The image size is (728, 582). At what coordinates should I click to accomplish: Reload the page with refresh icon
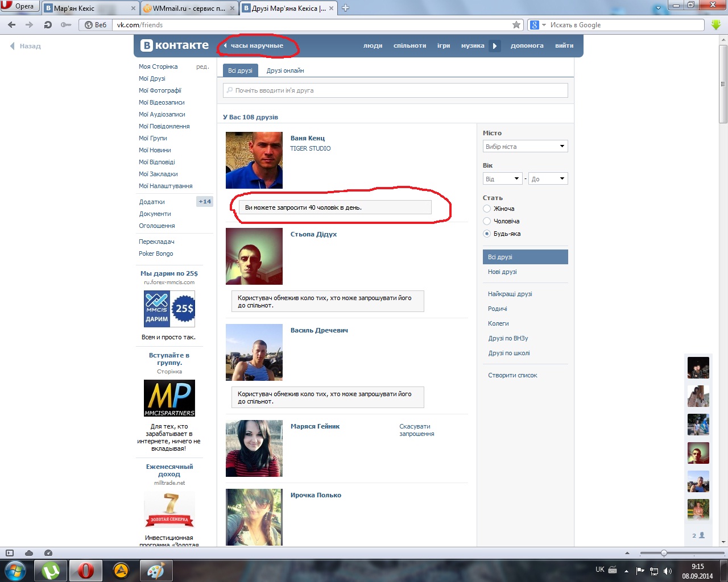tap(48, 25)
